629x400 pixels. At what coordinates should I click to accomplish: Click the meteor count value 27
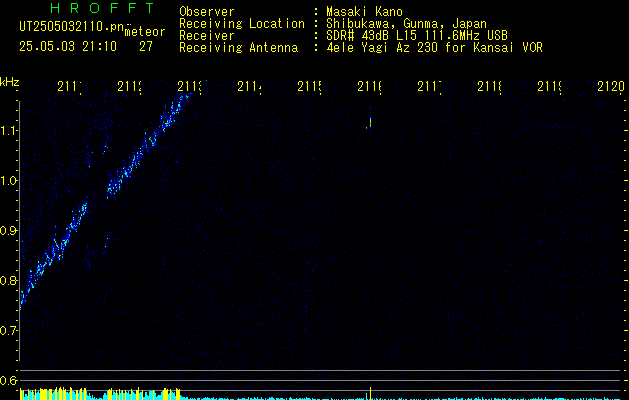(x=146, y=47)
